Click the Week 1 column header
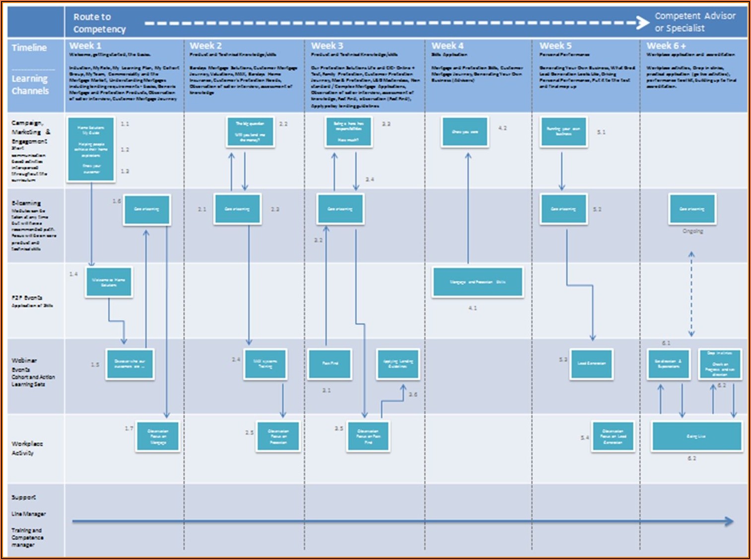 [x=85, y=46]
